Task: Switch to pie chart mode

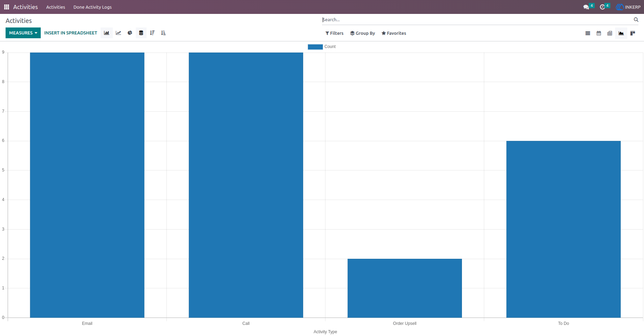Action: click(x=130, y=33)
